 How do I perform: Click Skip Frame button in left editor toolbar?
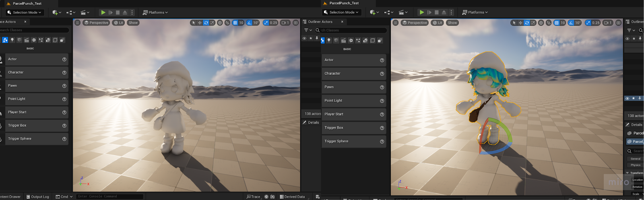[x=111, y=12]
